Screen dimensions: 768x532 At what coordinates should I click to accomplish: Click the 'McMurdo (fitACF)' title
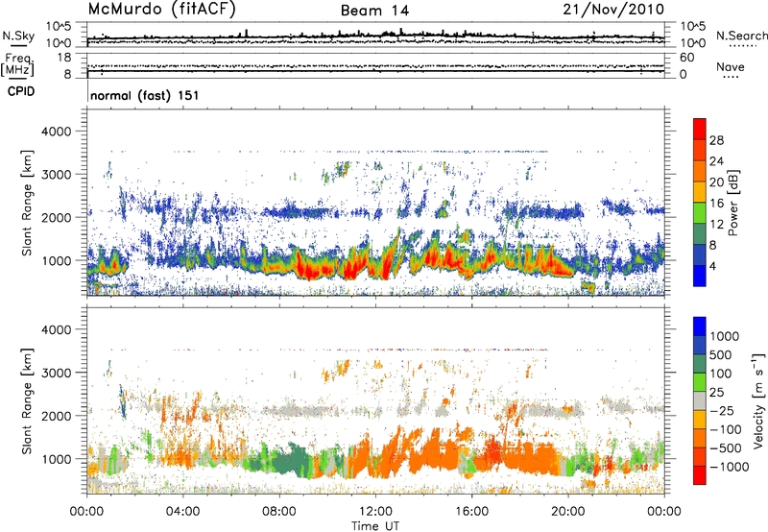[161, 10]
